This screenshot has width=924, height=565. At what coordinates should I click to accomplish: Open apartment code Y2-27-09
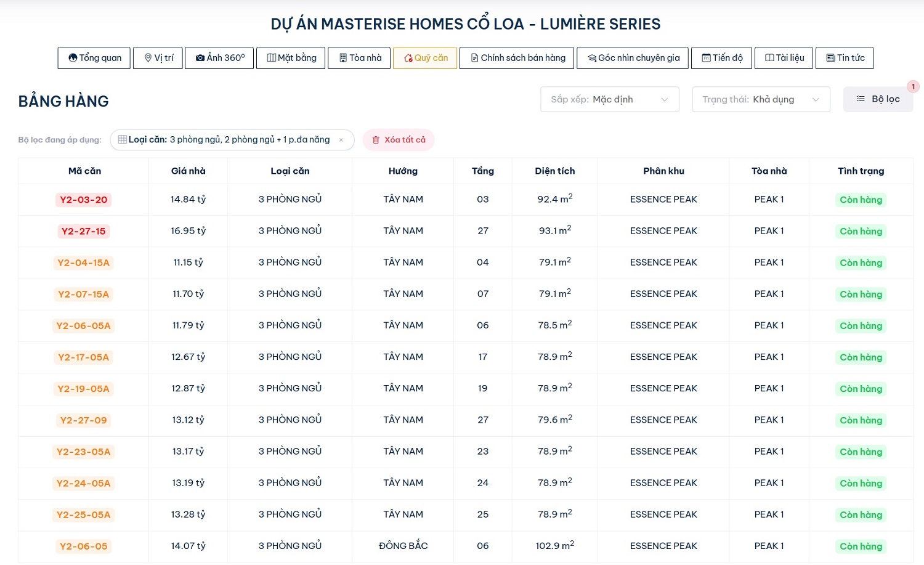point(84,420)
